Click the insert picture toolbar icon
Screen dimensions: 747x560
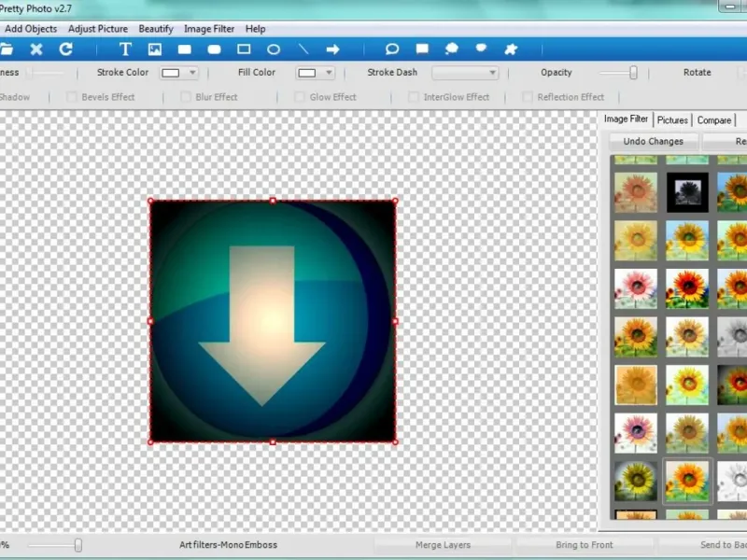(155, 49)
